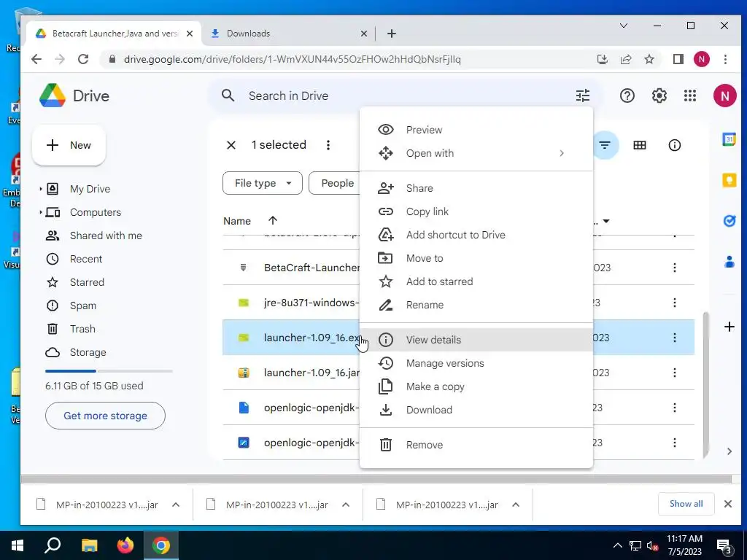
Task: Open the 'Open with' submenu
Action: [476, 153]
